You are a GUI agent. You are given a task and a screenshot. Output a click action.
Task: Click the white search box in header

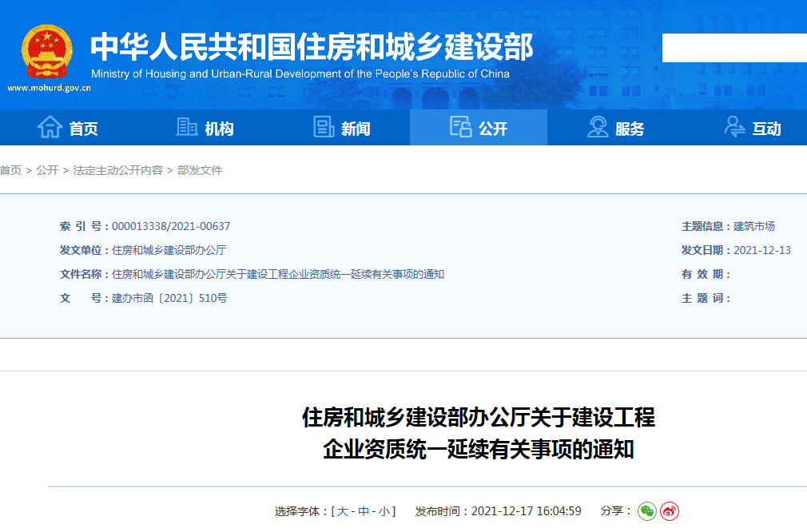pos(734,48)
